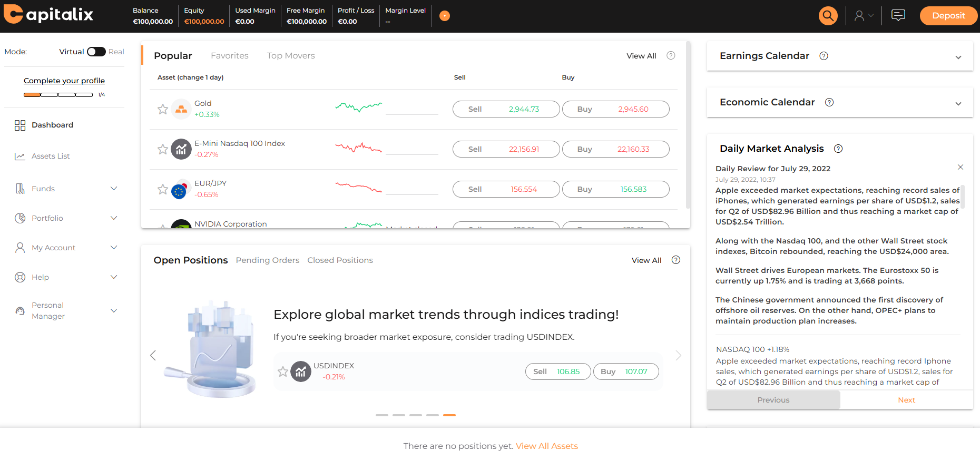Expand the Economic Calendar panel
The width and height of the screenshot is (980, 460).
pyautogui.click(x=958, y=104)
